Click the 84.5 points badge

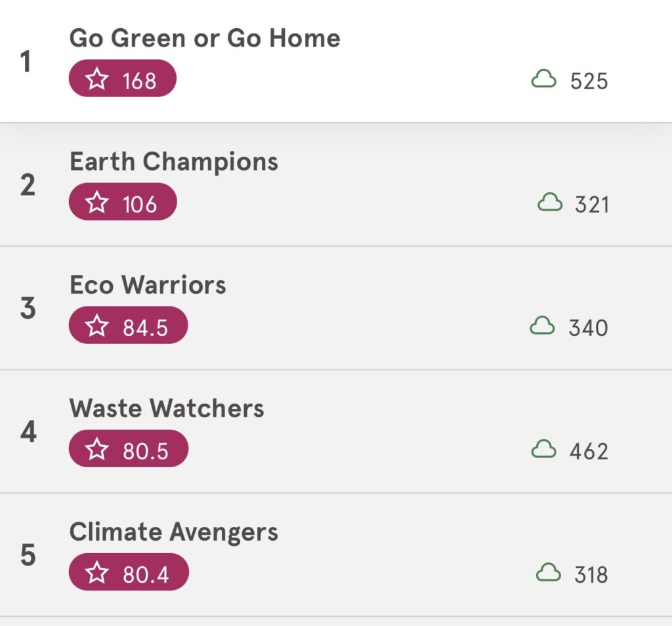[x=129, y=326]
